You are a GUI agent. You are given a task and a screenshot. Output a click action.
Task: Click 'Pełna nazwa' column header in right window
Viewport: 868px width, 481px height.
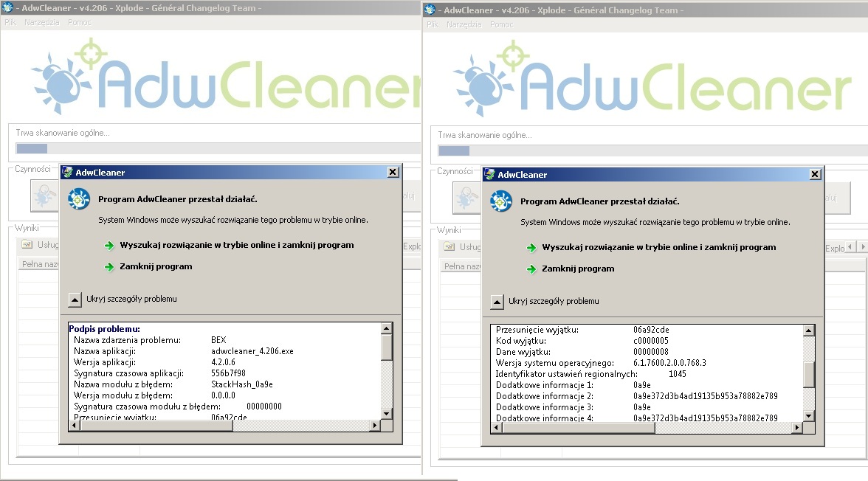coord(462,266)
